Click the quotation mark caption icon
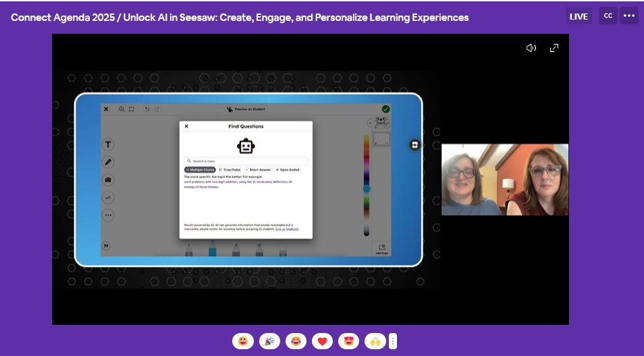The width and height of the screenshot is (644, 356). pos(106,246)
